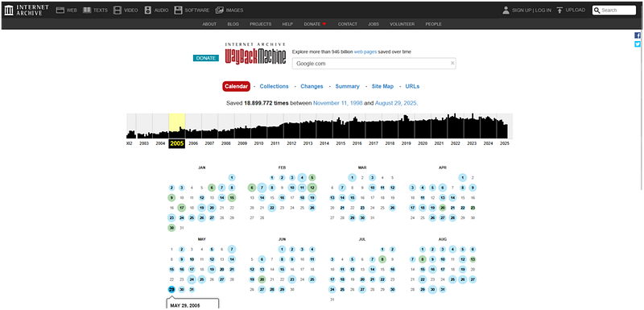Open the Internet Archive home logo

[27, 10]
